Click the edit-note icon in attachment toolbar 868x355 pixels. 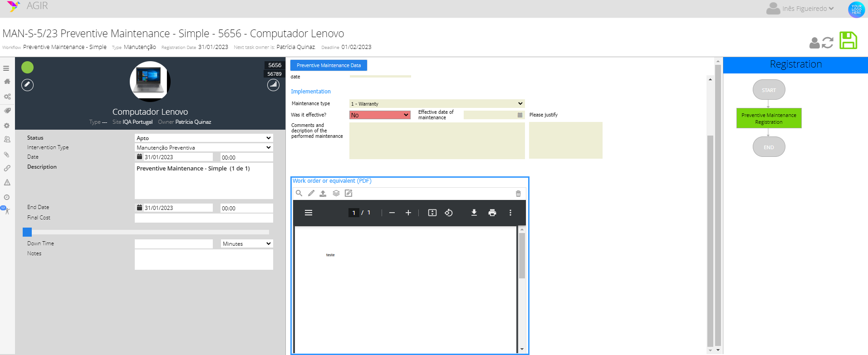pos(348,193)
